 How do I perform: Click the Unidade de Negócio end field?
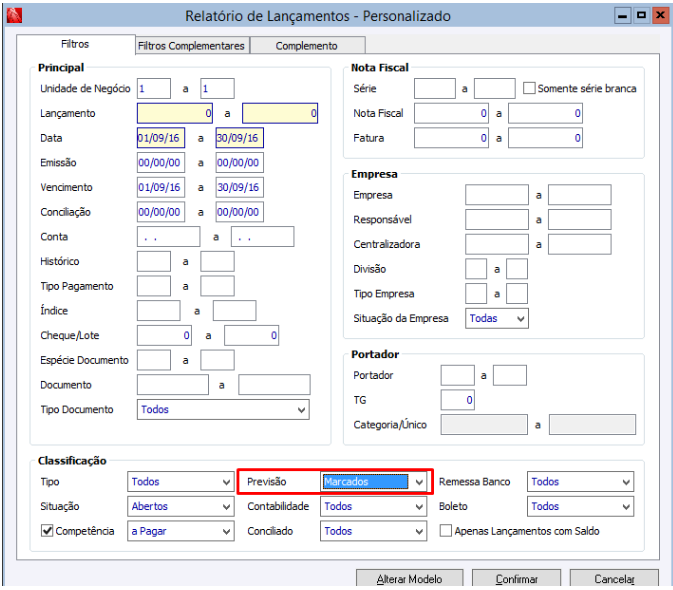[x=217, y=88]
